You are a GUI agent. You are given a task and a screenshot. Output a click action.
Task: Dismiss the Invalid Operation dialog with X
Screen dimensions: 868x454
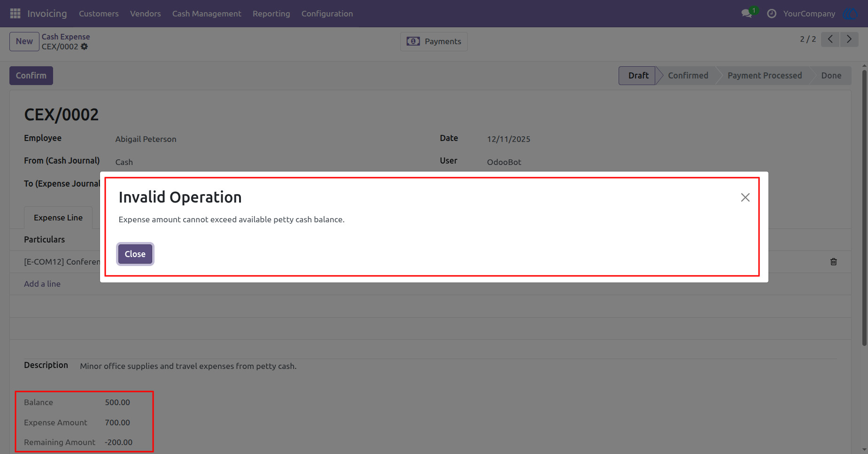745,197
